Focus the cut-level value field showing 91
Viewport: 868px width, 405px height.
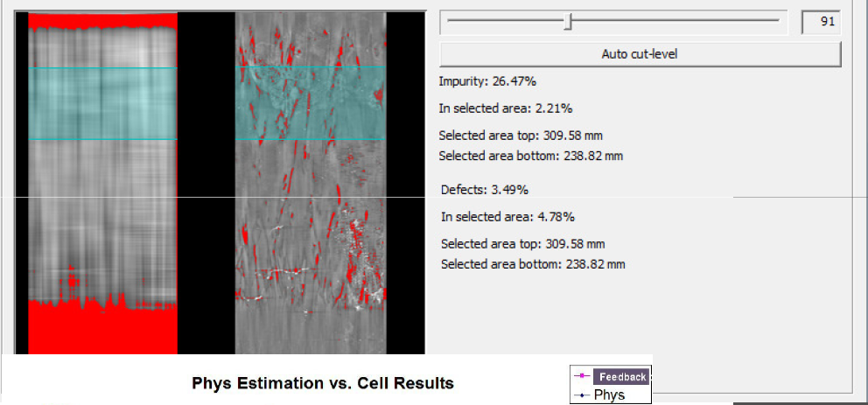(x=821, y=22)
